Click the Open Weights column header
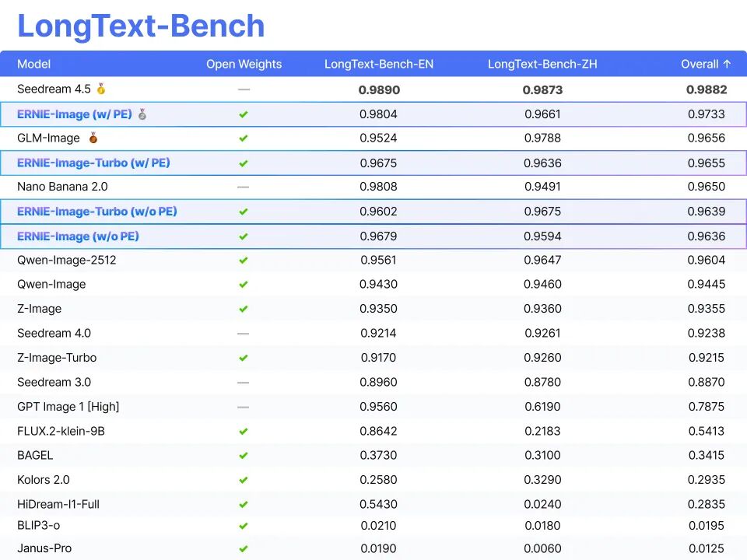Image resolution: width=747 pixels, height=560 pixels. pyautogui.click(x=244, y=65)
